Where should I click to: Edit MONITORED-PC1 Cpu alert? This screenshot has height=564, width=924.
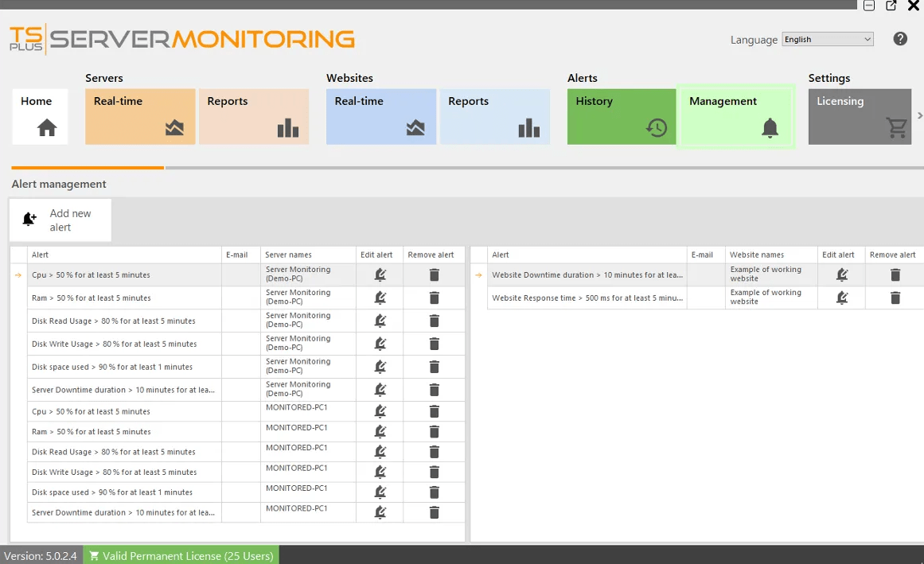tap(380, 411)
